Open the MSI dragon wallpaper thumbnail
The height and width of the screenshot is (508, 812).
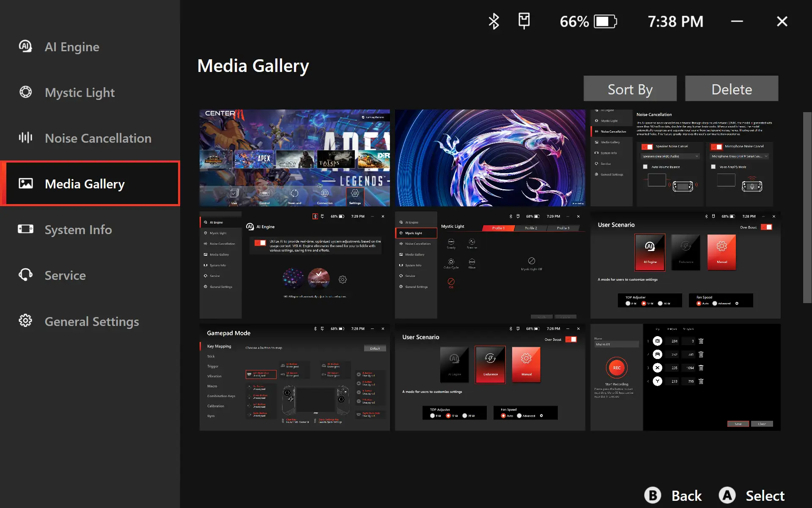coord(490,158)
